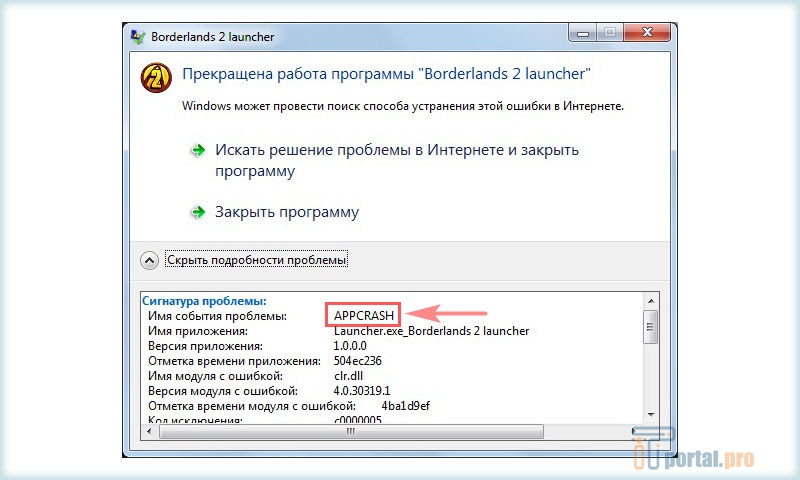Click Отметка времени модуля с ошибкой label
Image resolution: width=800 pixels, height=480 pixels.
[x=252, y=406]
